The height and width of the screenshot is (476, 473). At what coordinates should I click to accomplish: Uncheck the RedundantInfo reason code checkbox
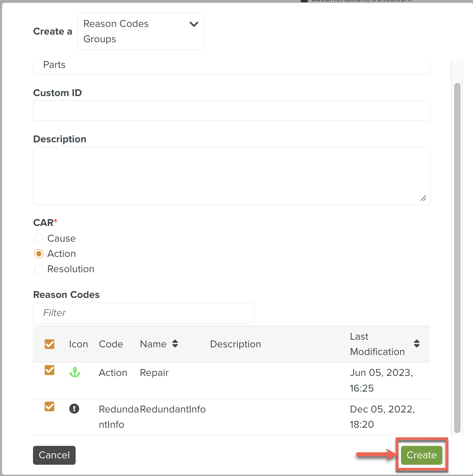tap(49, 406)
